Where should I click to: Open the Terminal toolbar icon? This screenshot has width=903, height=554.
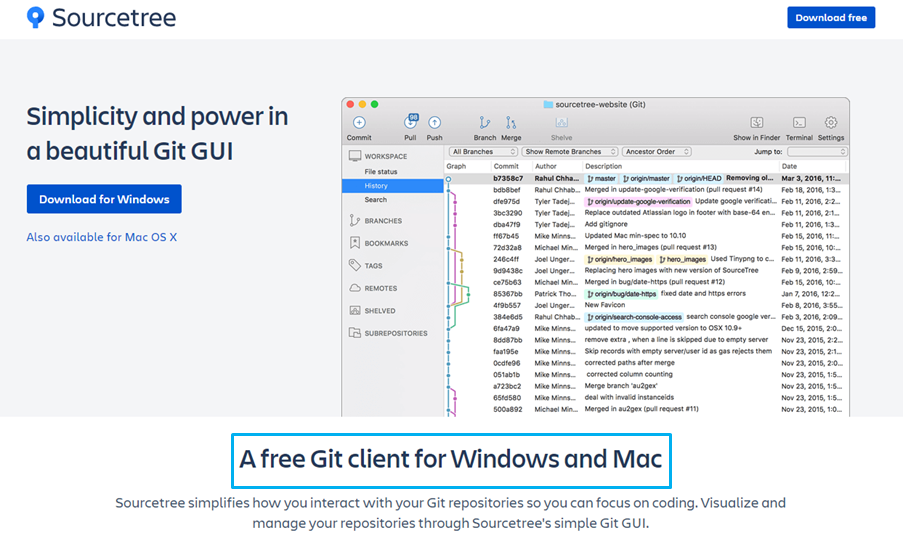(799, 123)
